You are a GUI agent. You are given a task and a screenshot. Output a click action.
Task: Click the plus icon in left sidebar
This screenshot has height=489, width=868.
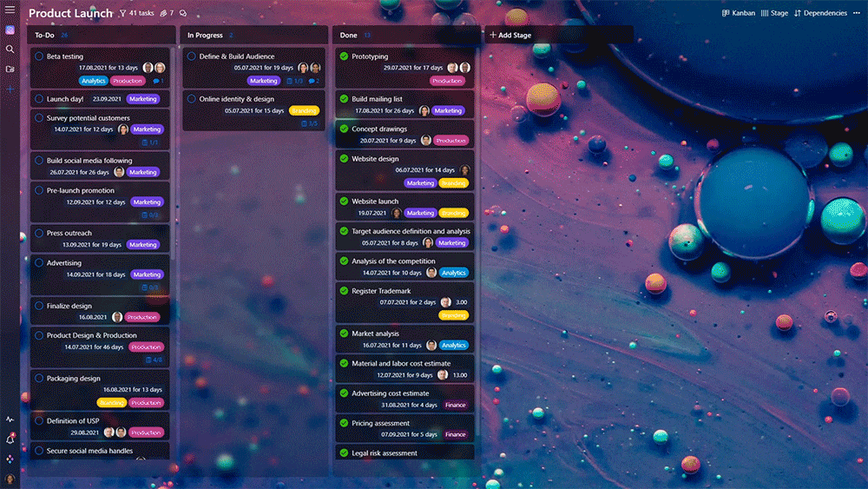coord(10,89)
